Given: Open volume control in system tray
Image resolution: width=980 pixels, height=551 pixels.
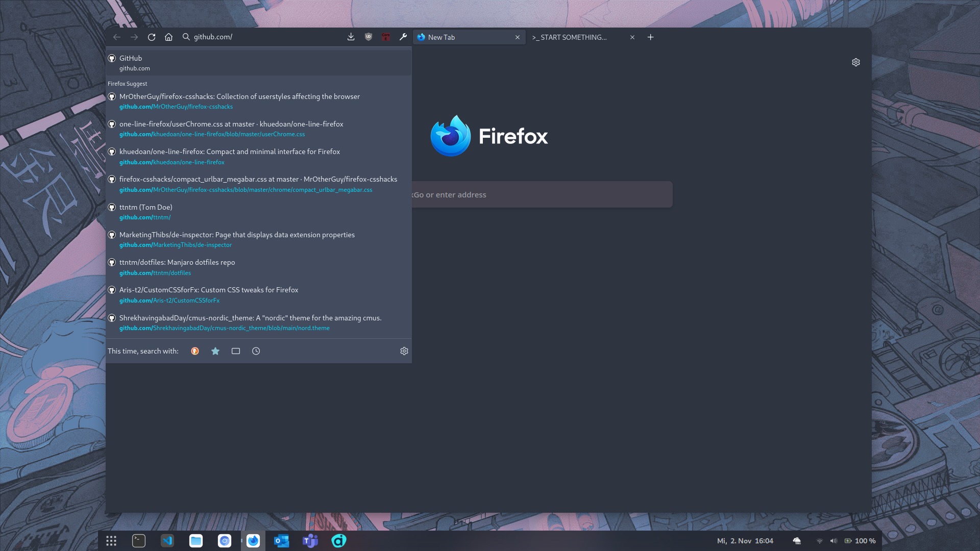Looking at the screenshot, I should coord(834,541).
